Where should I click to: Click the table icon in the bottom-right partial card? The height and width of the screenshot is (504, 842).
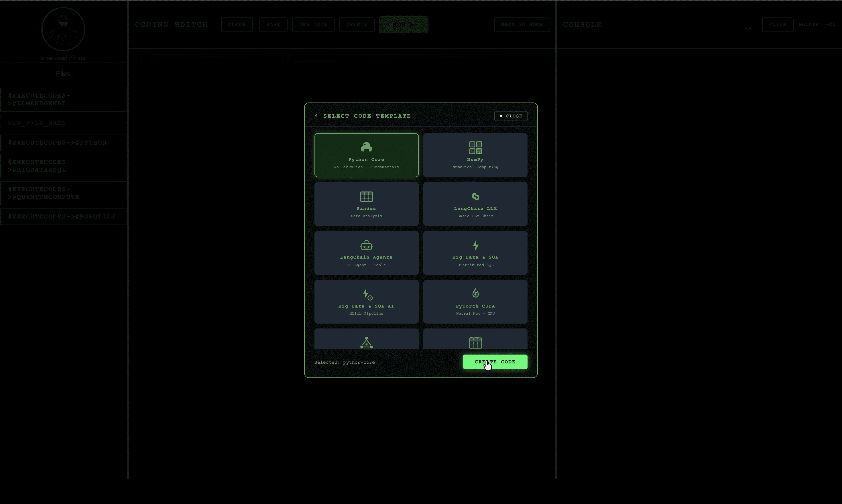475,343
